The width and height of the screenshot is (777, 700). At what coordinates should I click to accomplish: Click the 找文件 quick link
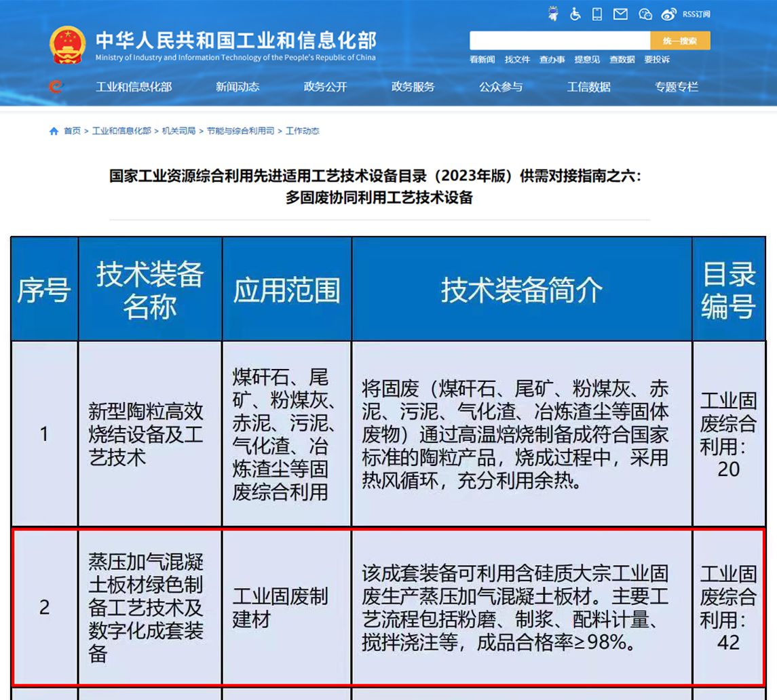(517, 60)
